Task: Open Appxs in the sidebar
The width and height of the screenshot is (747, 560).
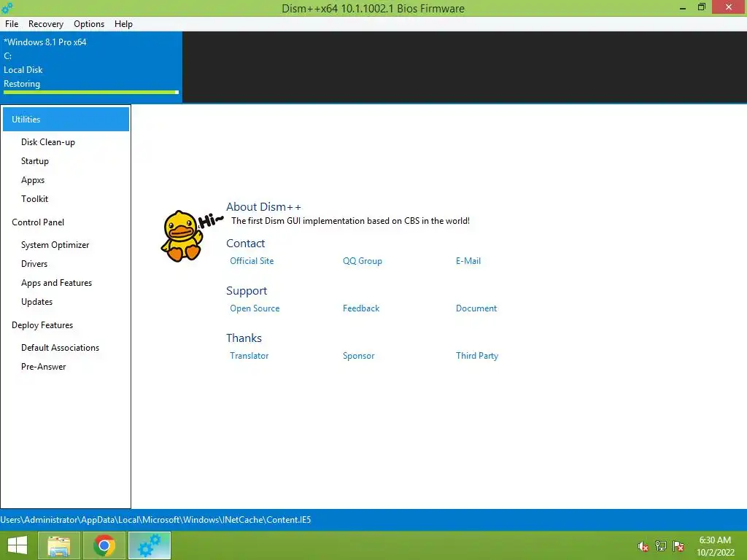Action: [33, 180]
